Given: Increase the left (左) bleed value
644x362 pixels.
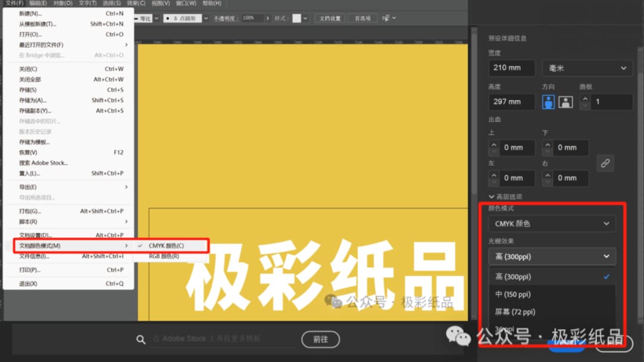Looking at the screenshot, I should [x=494, y=175].
